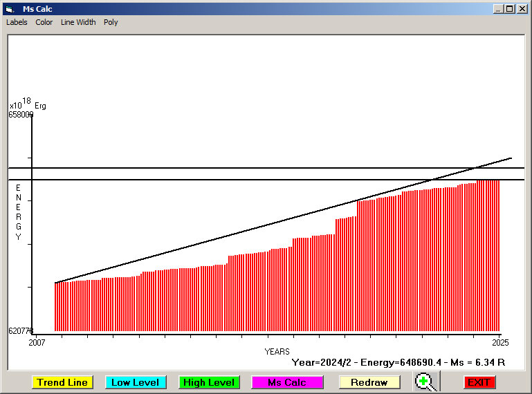Open the Poly menu
Viewport: 532px width, 394px height.
point(111,22)
